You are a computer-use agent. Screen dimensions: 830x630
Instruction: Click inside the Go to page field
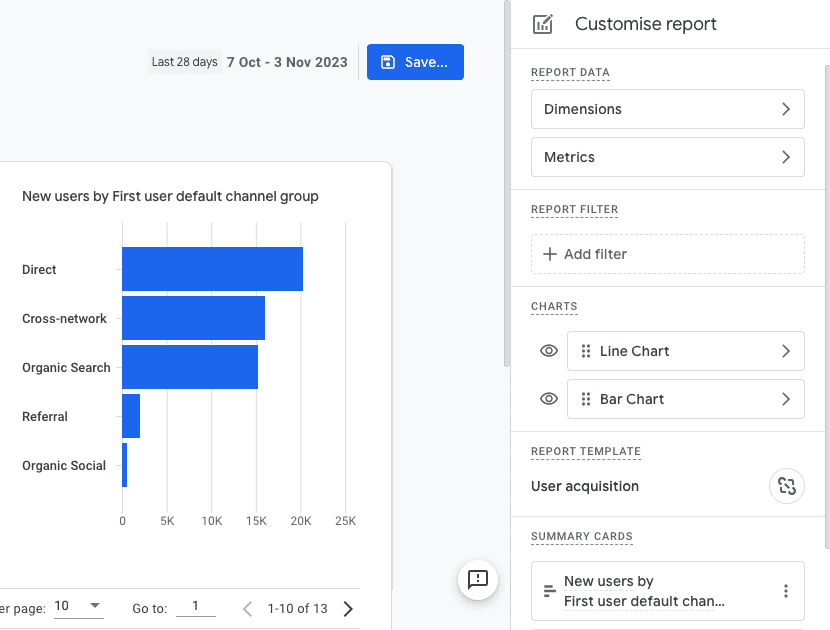[x=196, y=606]
